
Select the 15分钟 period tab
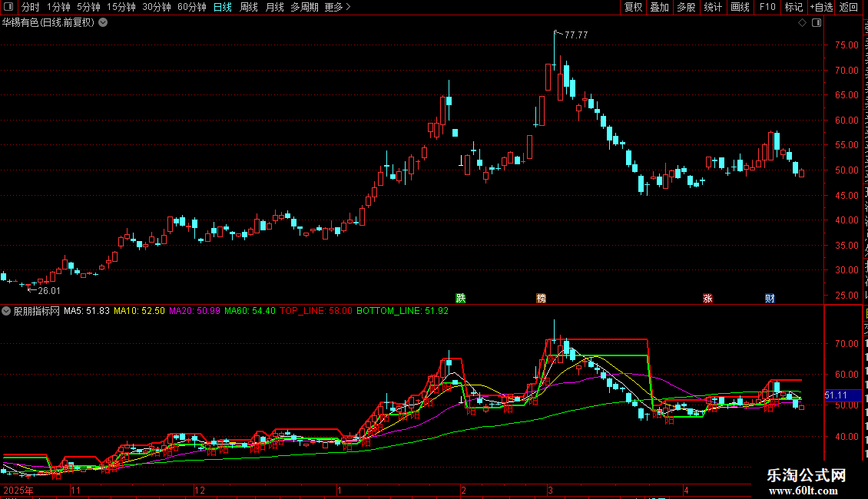(x=121, y=7)
